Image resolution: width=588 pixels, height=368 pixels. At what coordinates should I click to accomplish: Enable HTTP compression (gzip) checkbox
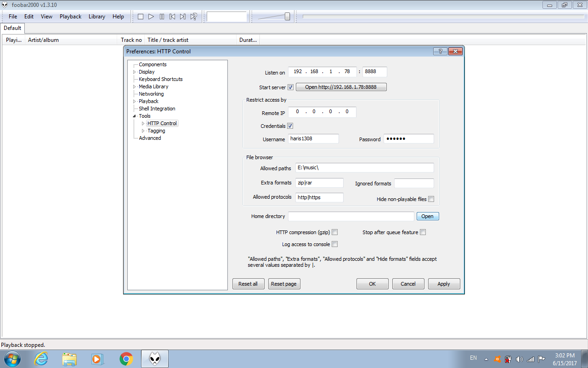(x=335, y=232)
